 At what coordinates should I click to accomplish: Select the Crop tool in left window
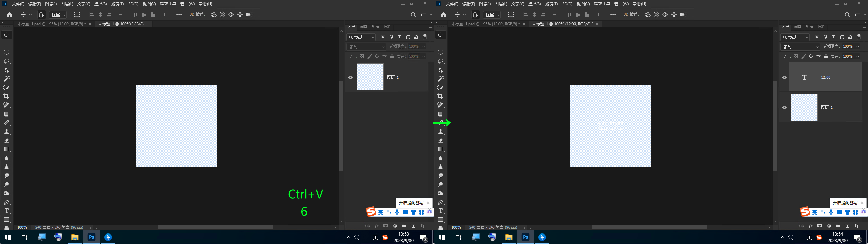(x=6, y=96)
